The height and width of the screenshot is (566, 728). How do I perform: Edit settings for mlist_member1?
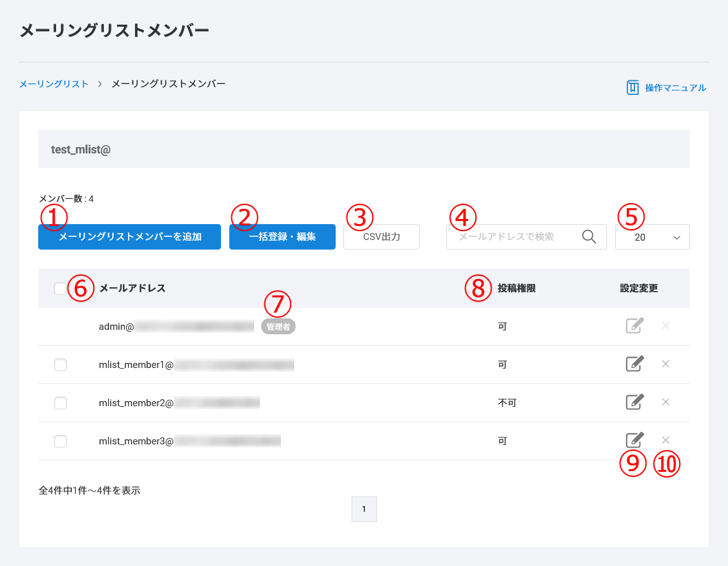click(634, 364)
